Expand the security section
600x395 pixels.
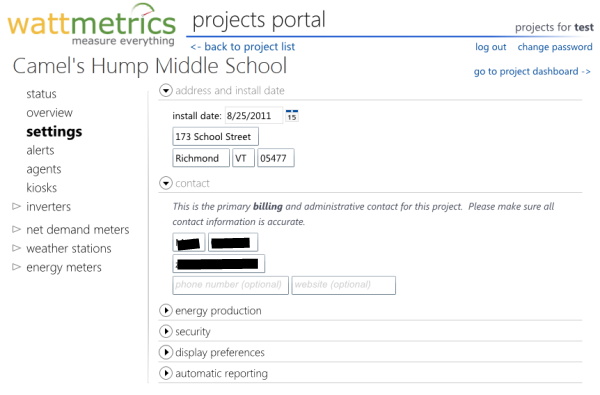tap(166, 331)
